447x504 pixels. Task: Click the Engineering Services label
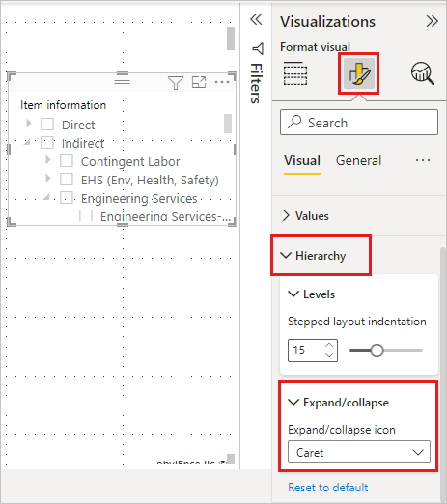pos(139,199)
